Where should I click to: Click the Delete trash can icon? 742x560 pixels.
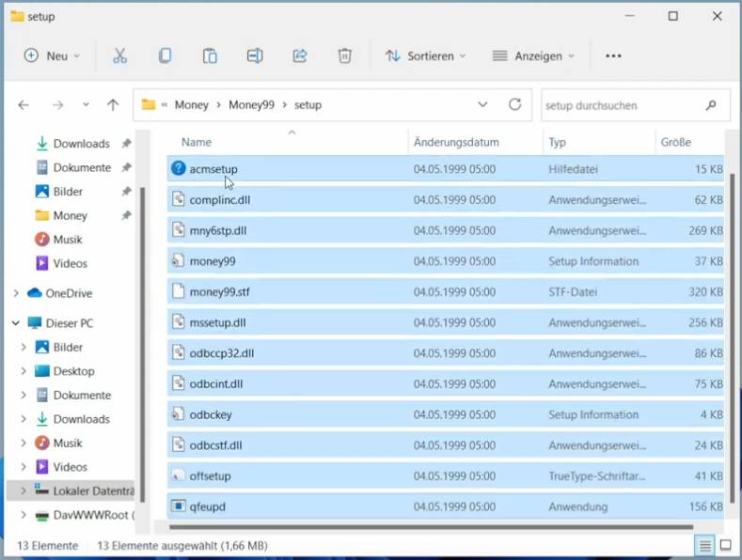(344, 55)
